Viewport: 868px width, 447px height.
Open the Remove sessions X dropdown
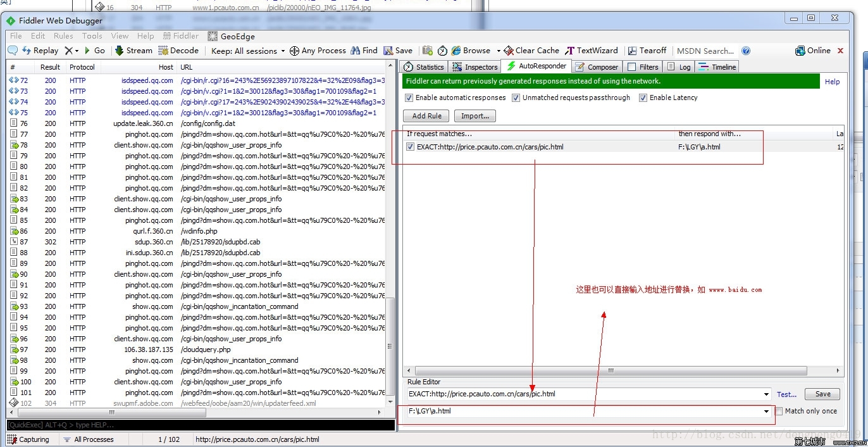[77, 51]
